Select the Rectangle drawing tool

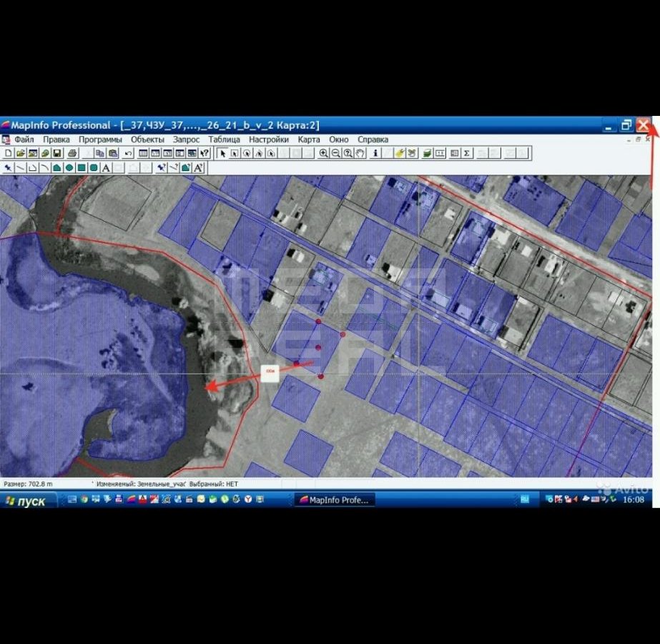[82, 168]
